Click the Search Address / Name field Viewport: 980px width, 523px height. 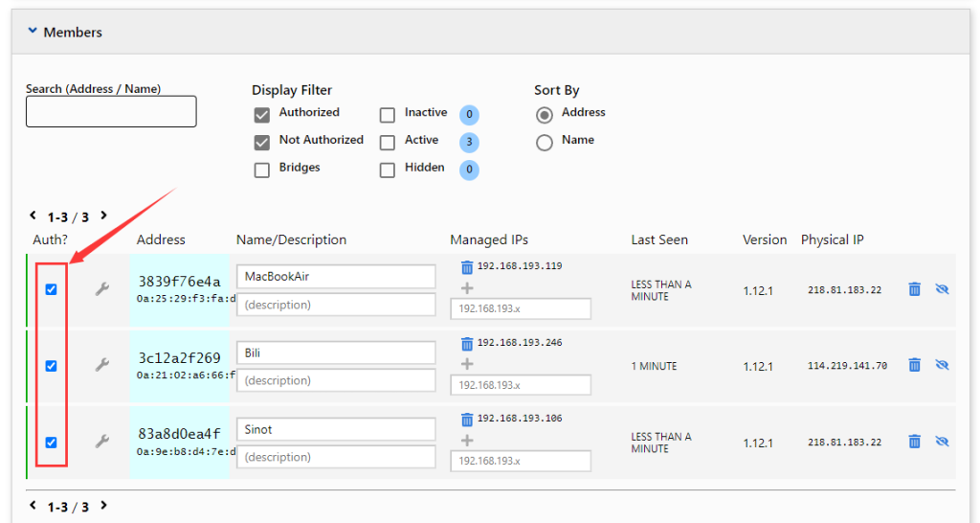pos(111,111)
